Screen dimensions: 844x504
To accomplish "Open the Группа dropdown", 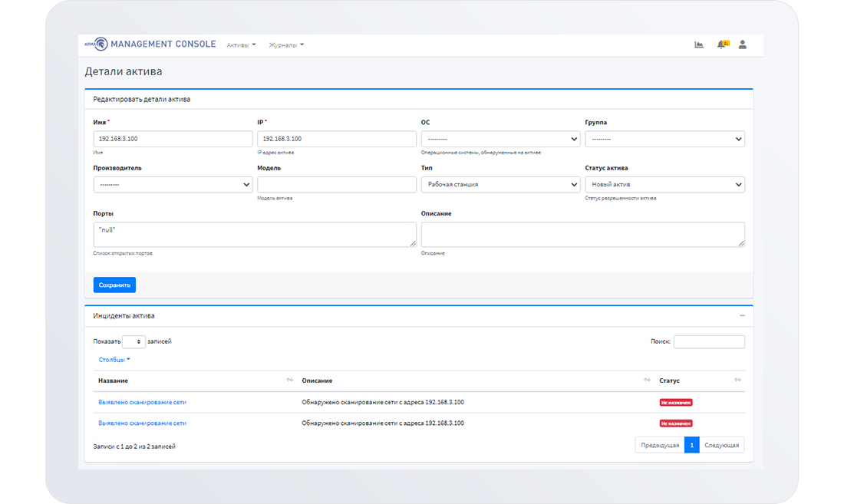I will [664, 139].
